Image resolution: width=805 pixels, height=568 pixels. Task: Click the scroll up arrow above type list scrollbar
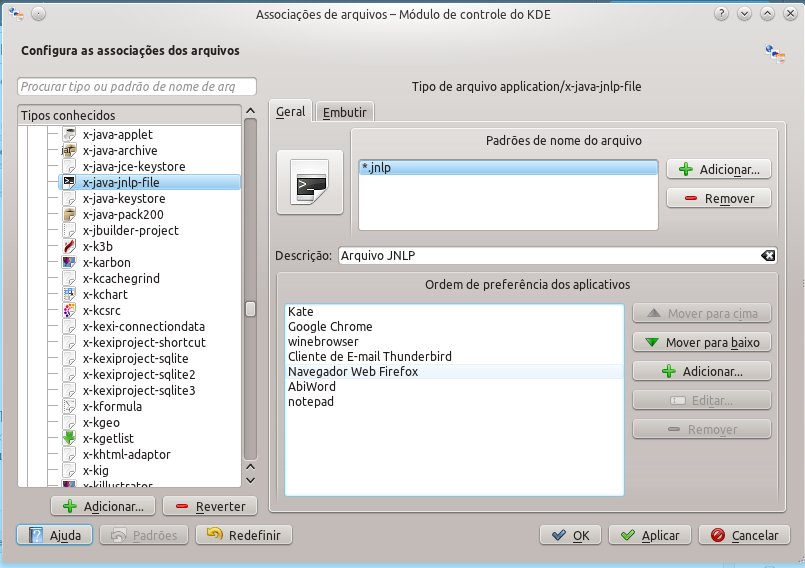click(x=251, y=111)
